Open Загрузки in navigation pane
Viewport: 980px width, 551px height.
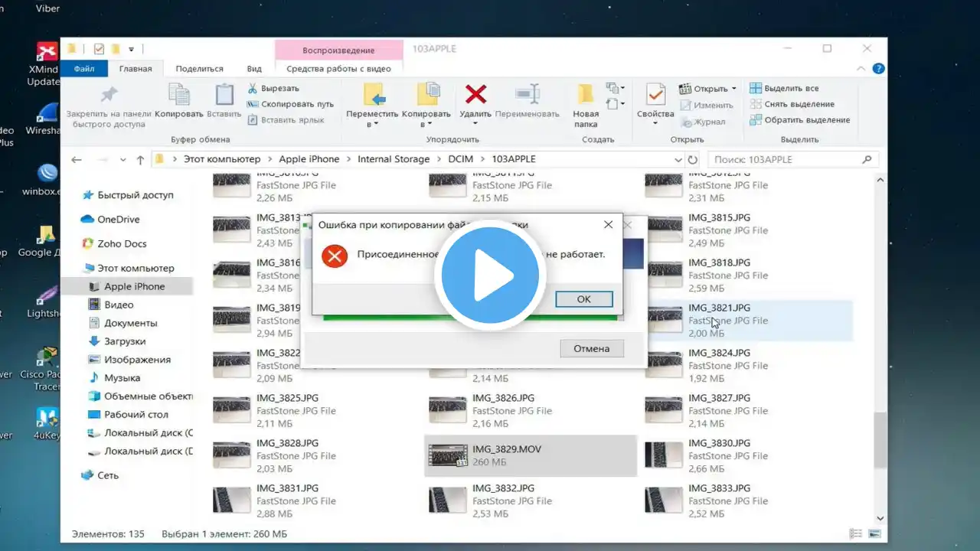coord(125,341)
